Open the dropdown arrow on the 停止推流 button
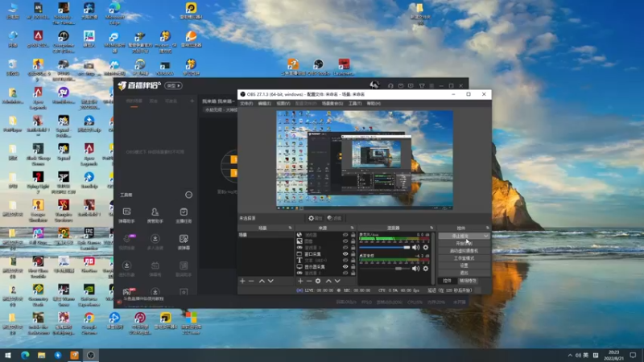 tap(486, 236)
